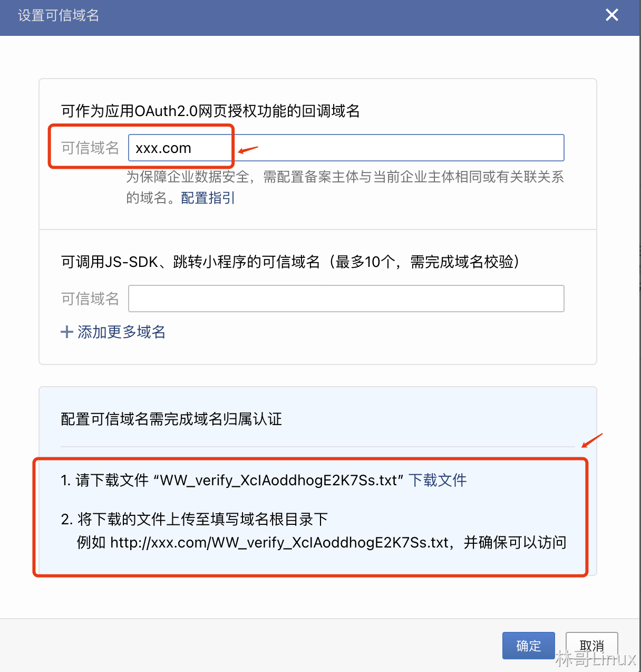Click the red arrow above the download instructions

click(x=592, y=440)
